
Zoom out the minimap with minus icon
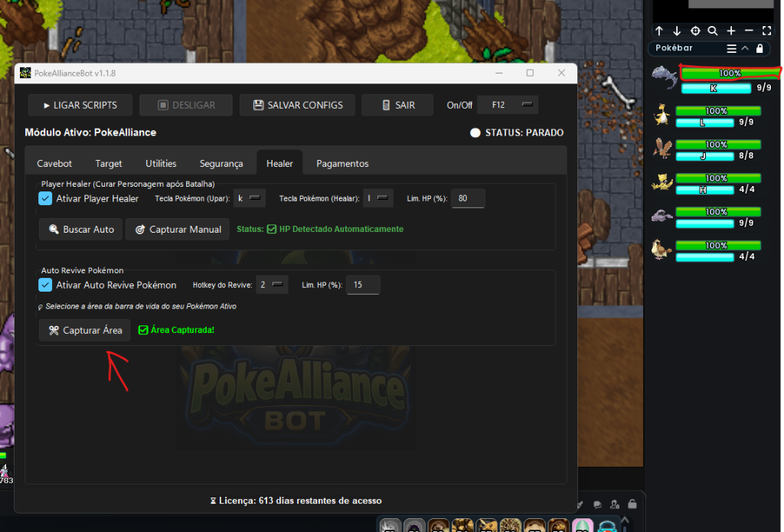(x=749, y=31)
